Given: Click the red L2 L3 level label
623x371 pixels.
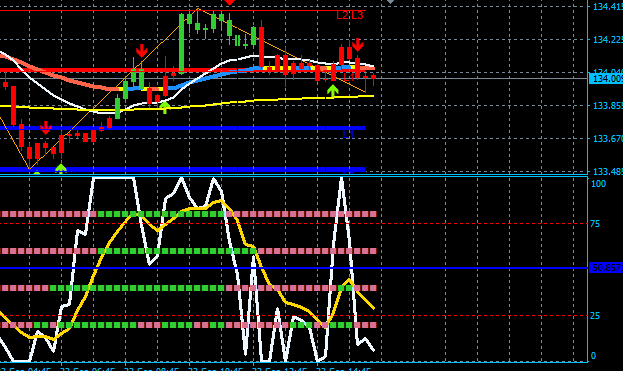Looking at the screenshot, I should coord(350,15).
